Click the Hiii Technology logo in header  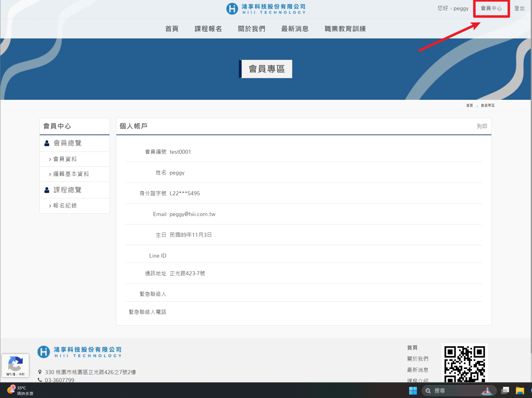pos(266,9)
